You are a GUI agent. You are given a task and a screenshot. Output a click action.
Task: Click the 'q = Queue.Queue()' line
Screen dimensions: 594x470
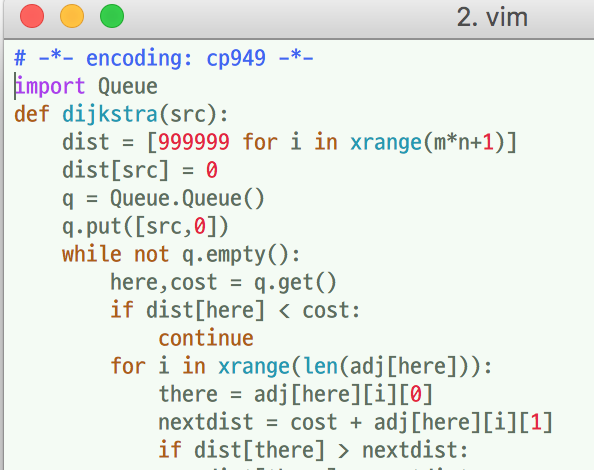coord(163,198)
